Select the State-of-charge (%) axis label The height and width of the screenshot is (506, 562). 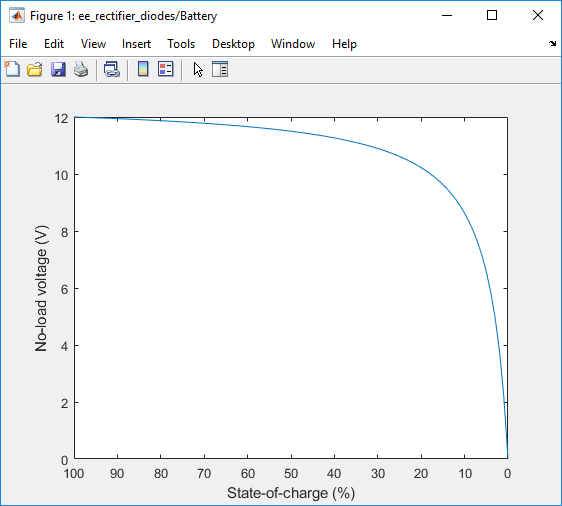[291, 493]
